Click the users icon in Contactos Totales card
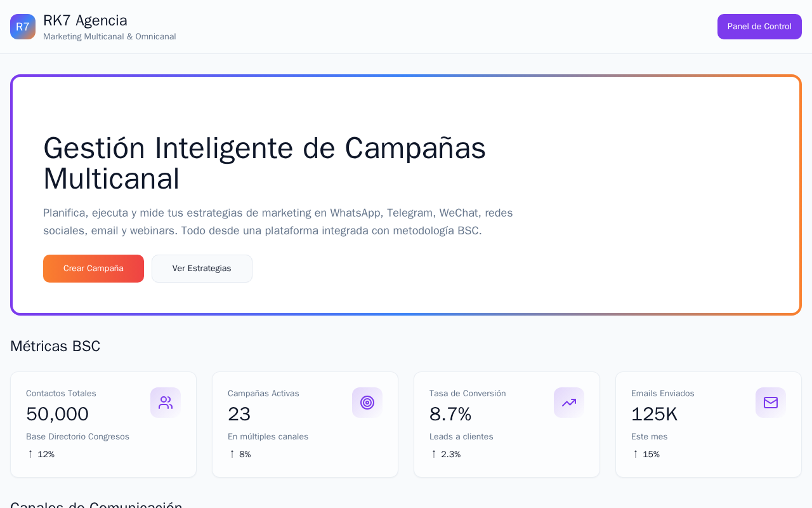Viewport: 812px width, 508px height. (x=166, y=403)
